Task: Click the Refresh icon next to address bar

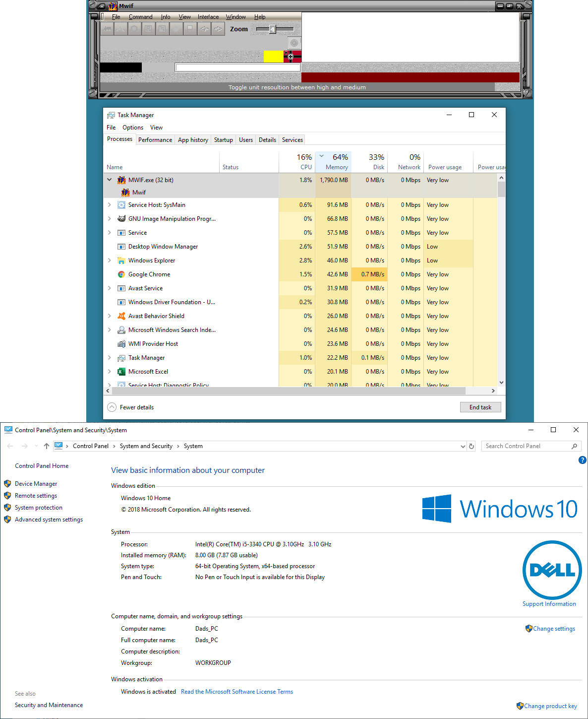Action: tap(471, 446)
